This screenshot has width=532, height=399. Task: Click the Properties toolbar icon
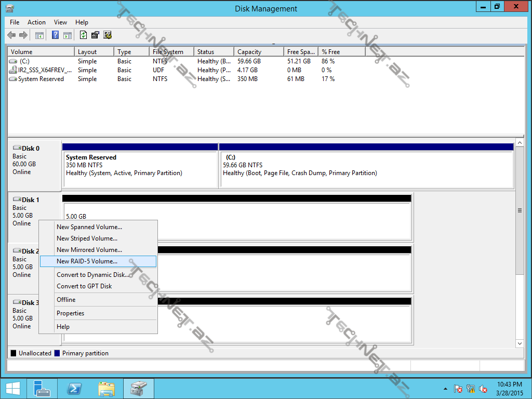pyautogui.click(x=95, y=35)
